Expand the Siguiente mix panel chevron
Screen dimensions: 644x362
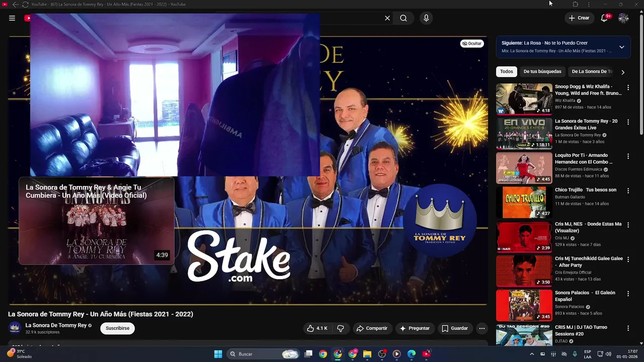[622, 47]
